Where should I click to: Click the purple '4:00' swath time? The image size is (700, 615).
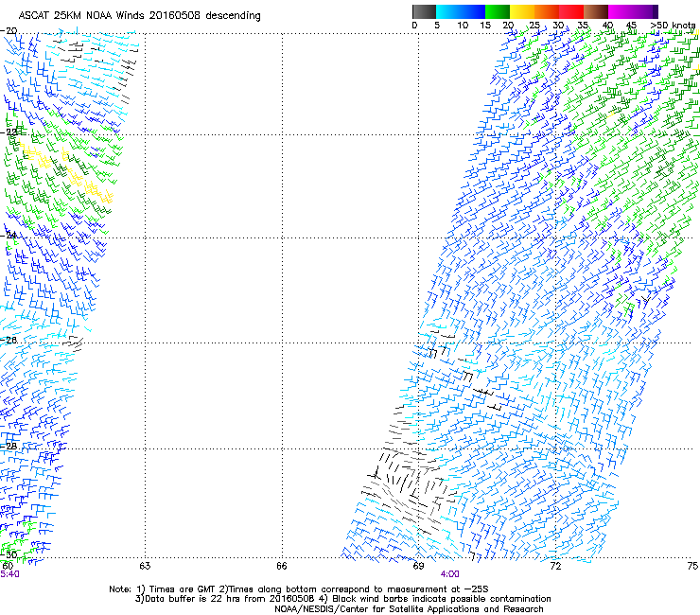click(x=449, y=574)
